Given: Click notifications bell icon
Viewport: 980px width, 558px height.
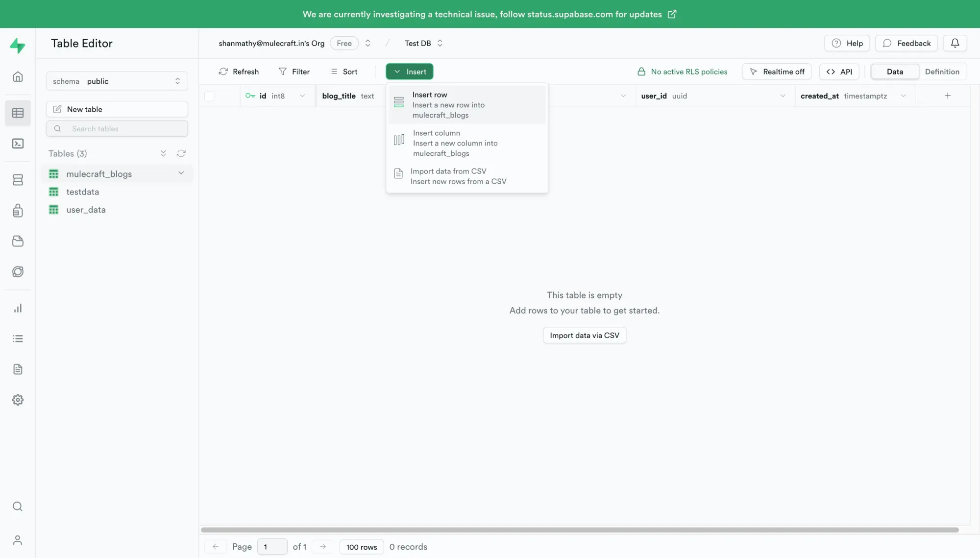Looking at the screenshot, I should [955, 43].
